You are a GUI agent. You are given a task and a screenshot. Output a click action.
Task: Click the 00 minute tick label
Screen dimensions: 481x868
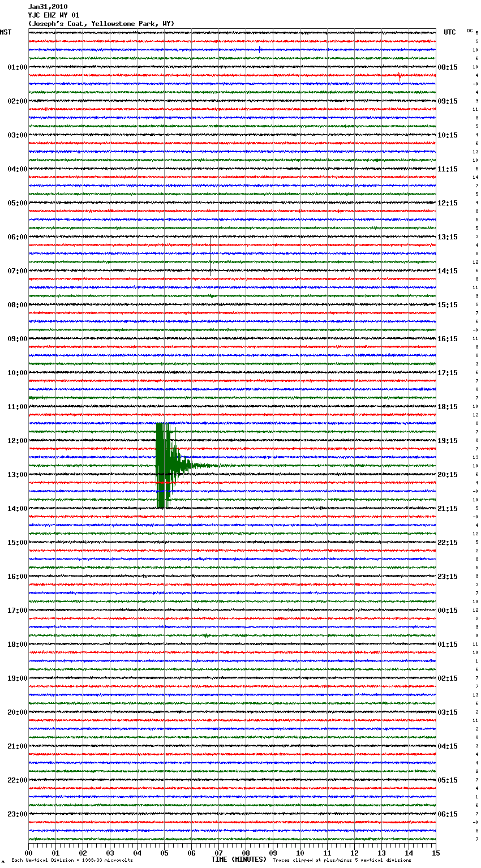click(28, 853)
